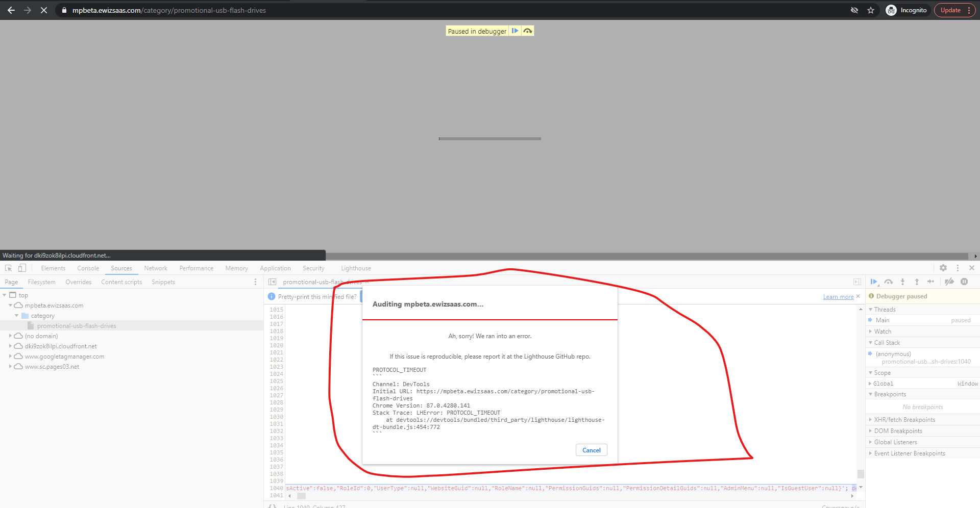The image size is (980, 508).
Task: Enable pause on exceptions
Action: tap(964, 282)
